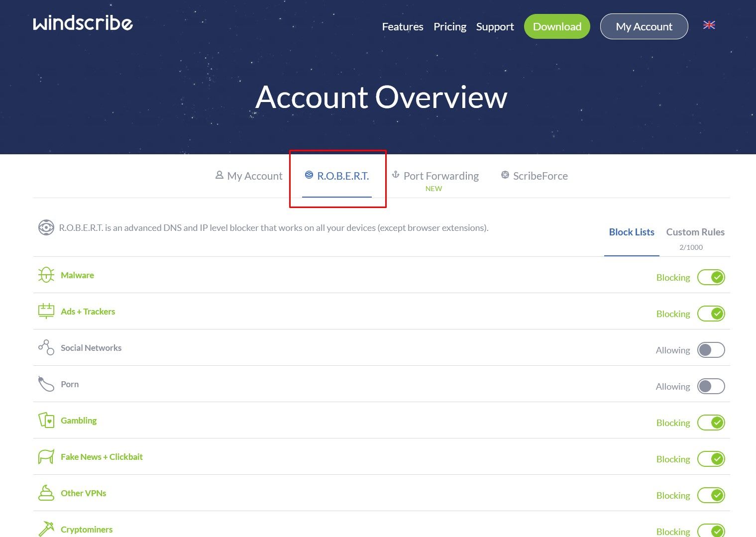
Task: Open the Custom Rules tab
Action: (x=695, y=232)
